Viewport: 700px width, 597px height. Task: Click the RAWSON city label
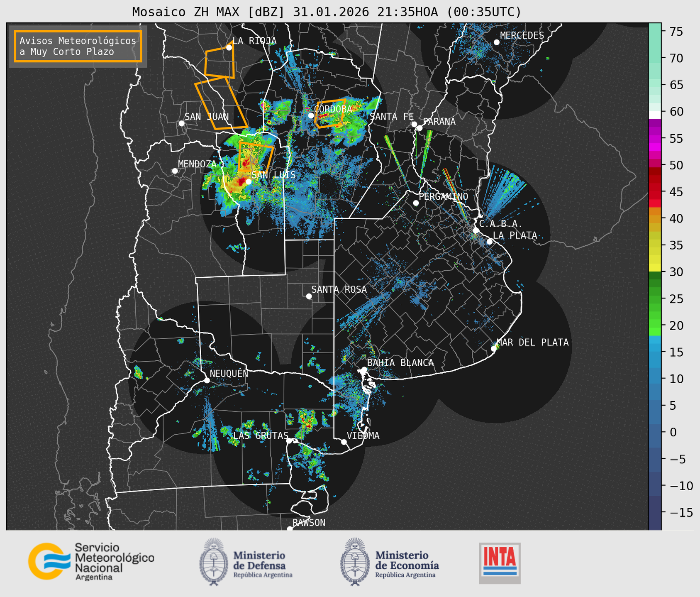click(x=309, y=523)
